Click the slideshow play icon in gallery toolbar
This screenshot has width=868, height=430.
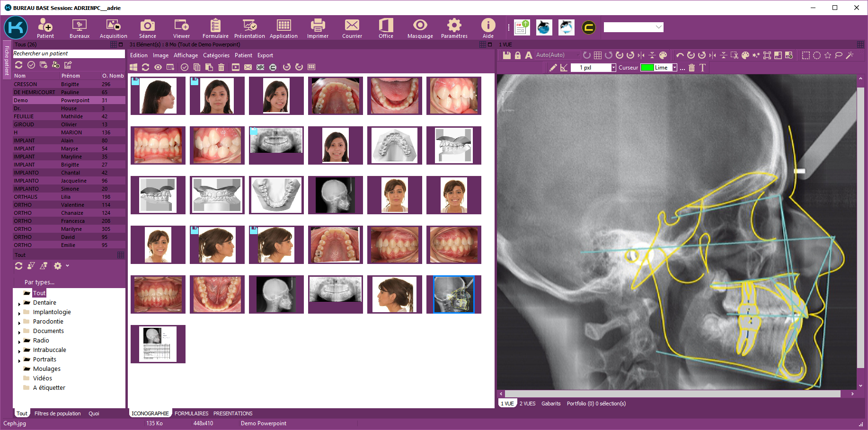[235, 67]
